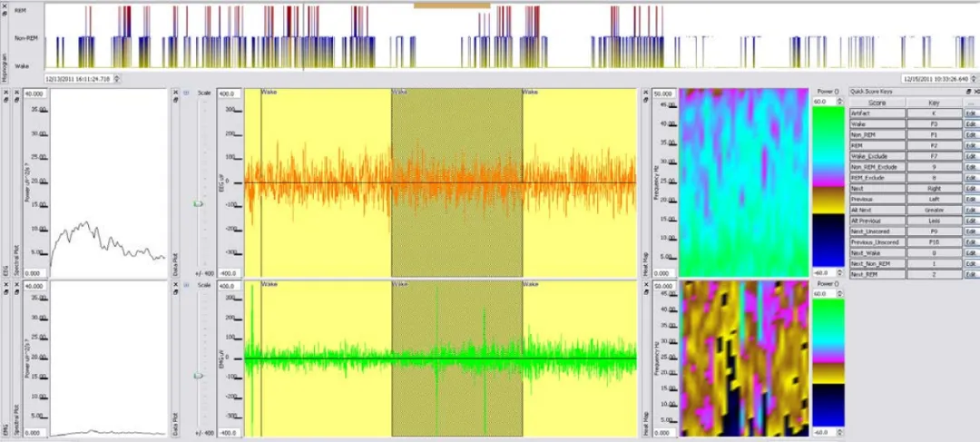Screen dimensions: 980x442
Task: Click EEG heat map frequency max field 50.000
Action: point(663,93)
